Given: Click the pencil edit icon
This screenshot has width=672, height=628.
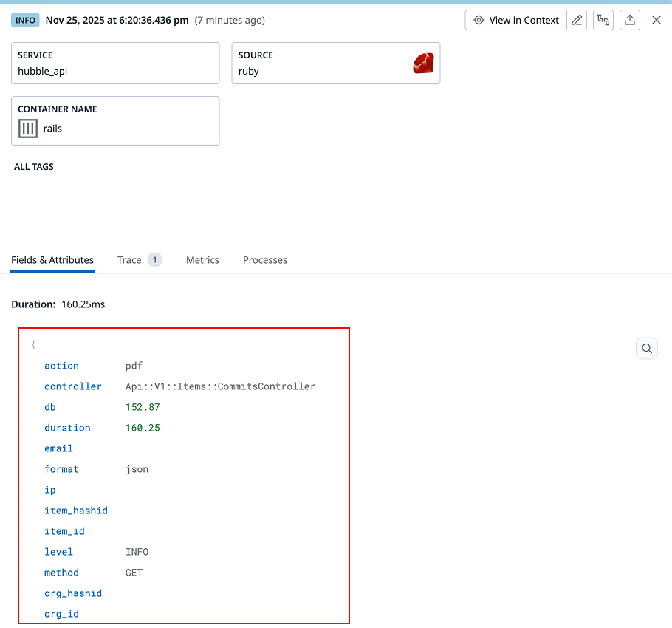Looking at the screenshot, I should point(577,20).
